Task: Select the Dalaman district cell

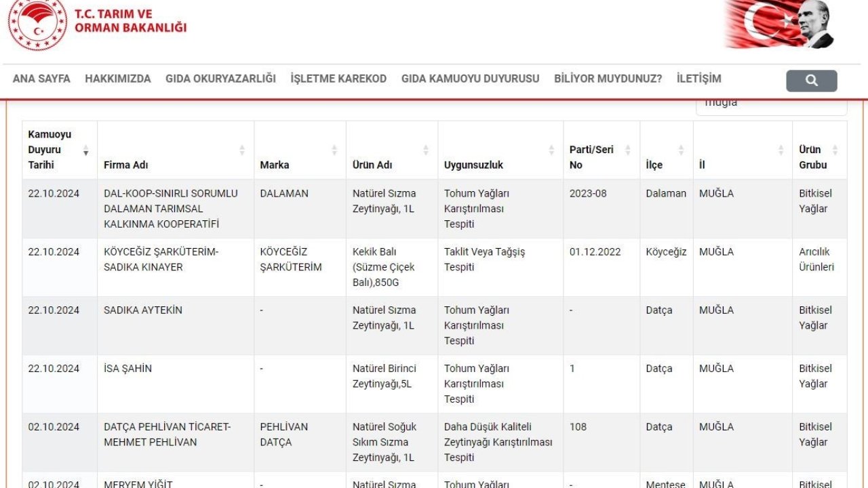Action: (667, 209)
